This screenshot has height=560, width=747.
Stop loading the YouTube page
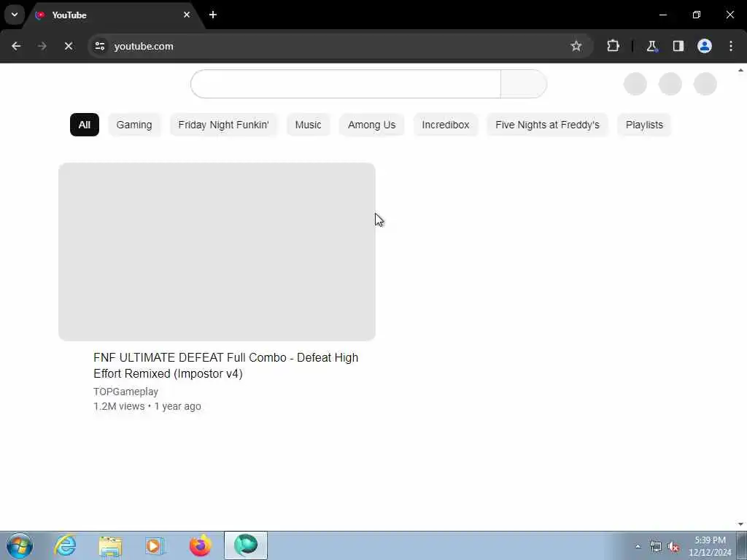click(68, 46)
